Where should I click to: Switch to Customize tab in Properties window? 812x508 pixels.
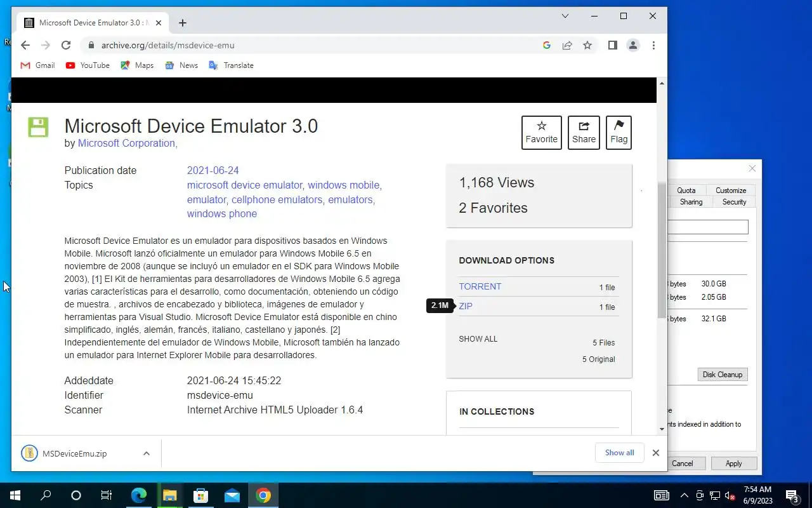[731, 190]
